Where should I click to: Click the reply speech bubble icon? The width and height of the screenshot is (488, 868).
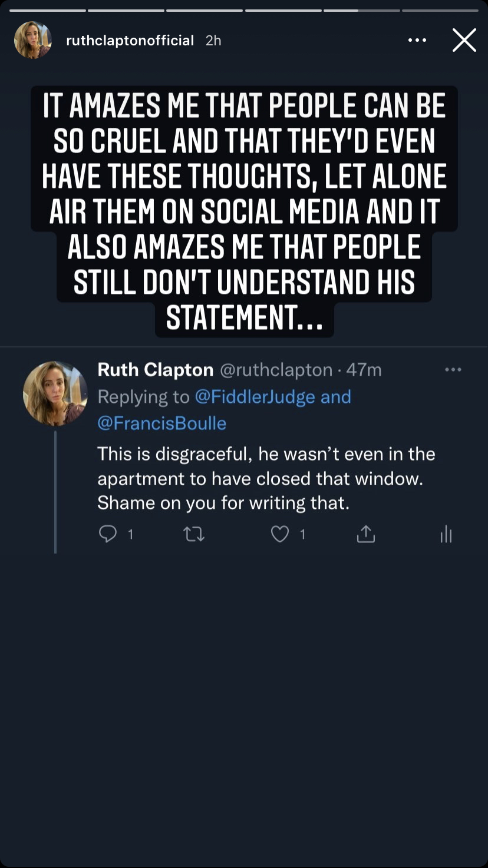pyautogui.click(x=108, y=534)
